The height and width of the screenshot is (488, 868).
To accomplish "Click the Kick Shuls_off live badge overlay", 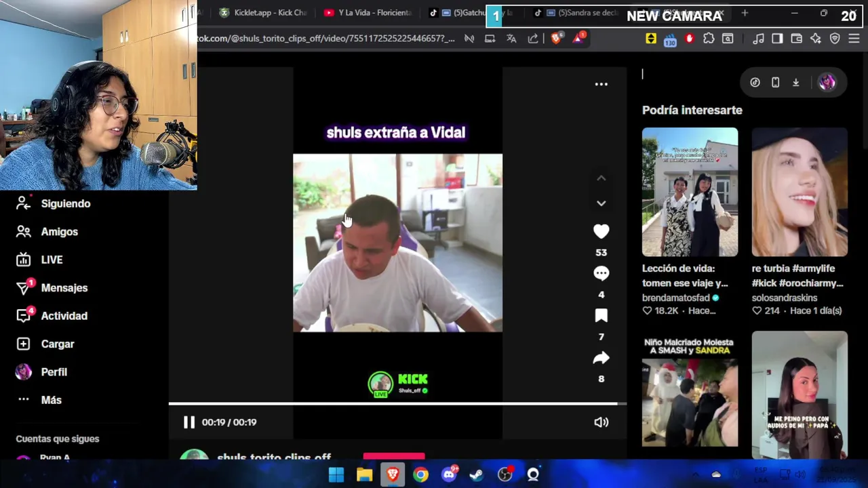I will [399, 384].
